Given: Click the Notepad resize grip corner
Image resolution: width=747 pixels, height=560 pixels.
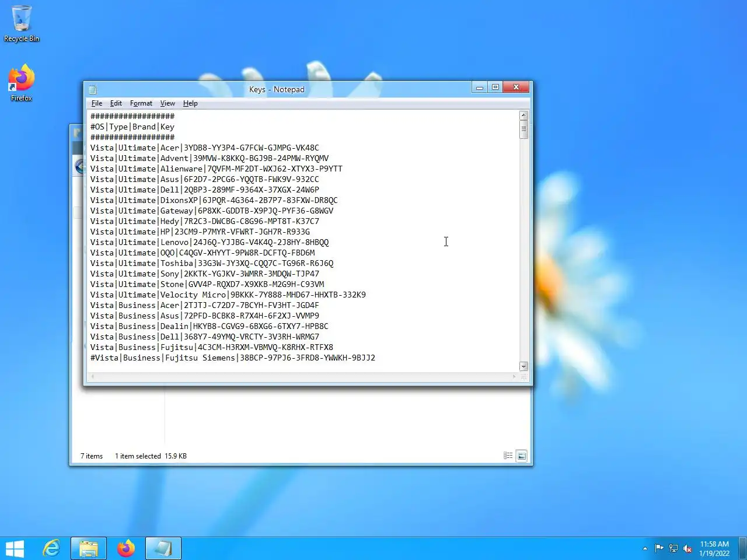Looking at the screenshot, I should (523, 377).
